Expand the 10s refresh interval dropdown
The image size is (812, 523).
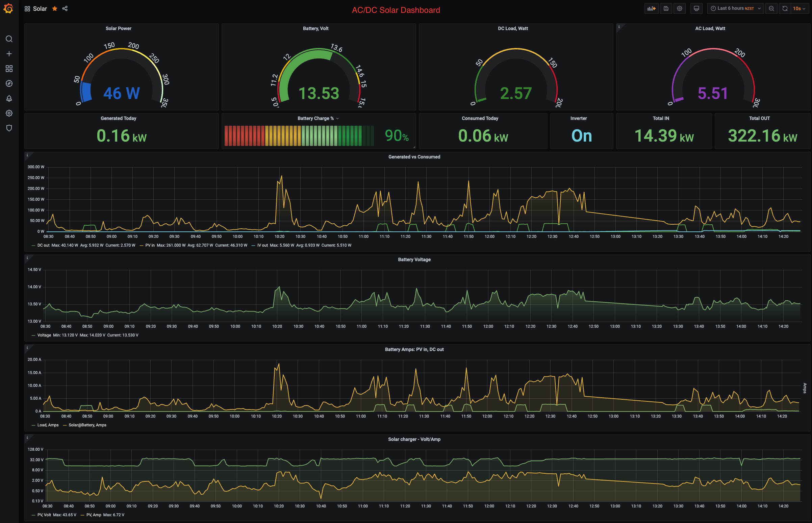799,8
